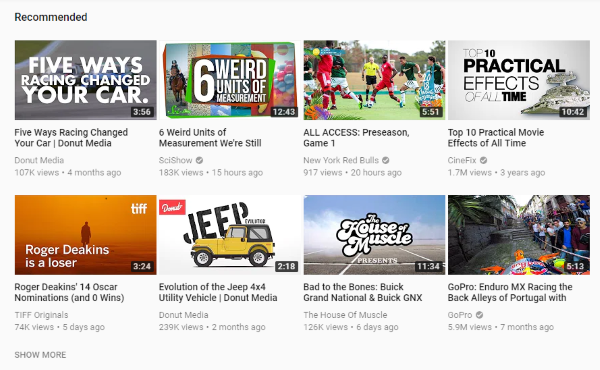
Task: Click the 12:43 duration badge on the SciShow video
Action: pyautogui.click(x=284, y=112)
